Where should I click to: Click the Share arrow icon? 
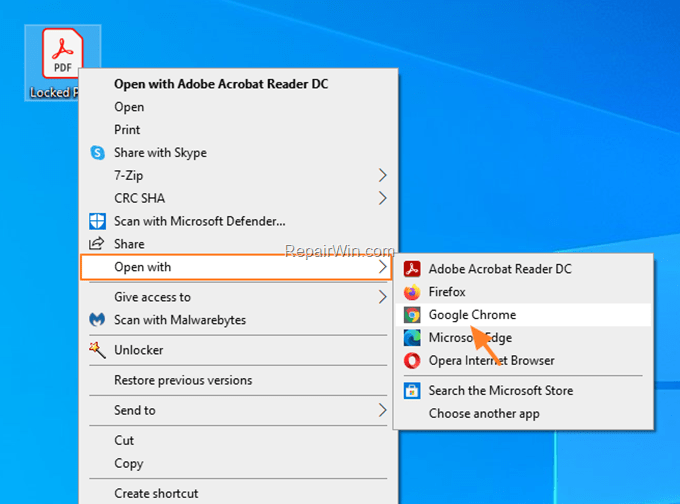pyautogui.click(x=97, y=244)
